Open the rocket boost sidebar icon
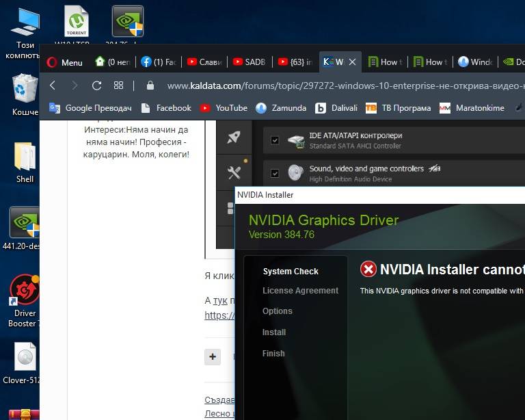Viewport: 525px width, 420px height. pos(234,137)
